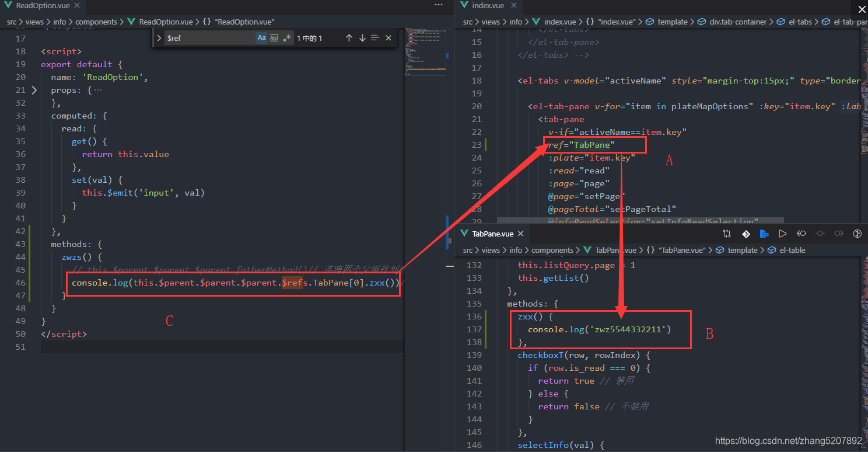Click 'if (row.is_read === 0) {' line
This screenshot has width=868, height=452.
point(589,368)
